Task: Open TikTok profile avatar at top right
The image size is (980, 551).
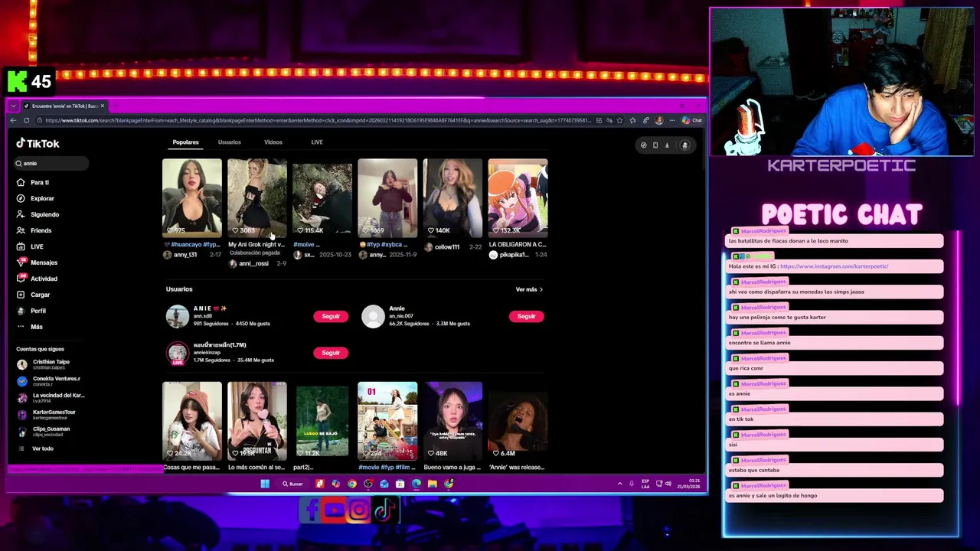Action: coord(685,145)
